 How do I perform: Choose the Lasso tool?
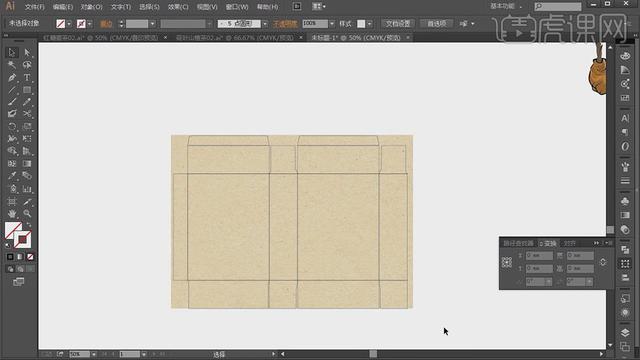pyautogui.click(x=27, y=65)
